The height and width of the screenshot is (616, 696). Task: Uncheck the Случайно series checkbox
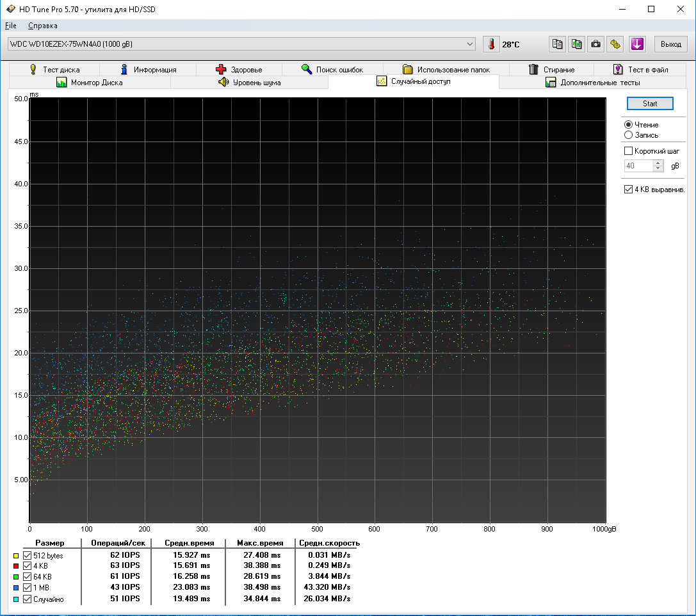pyautogui.click(x=27, y=599)
